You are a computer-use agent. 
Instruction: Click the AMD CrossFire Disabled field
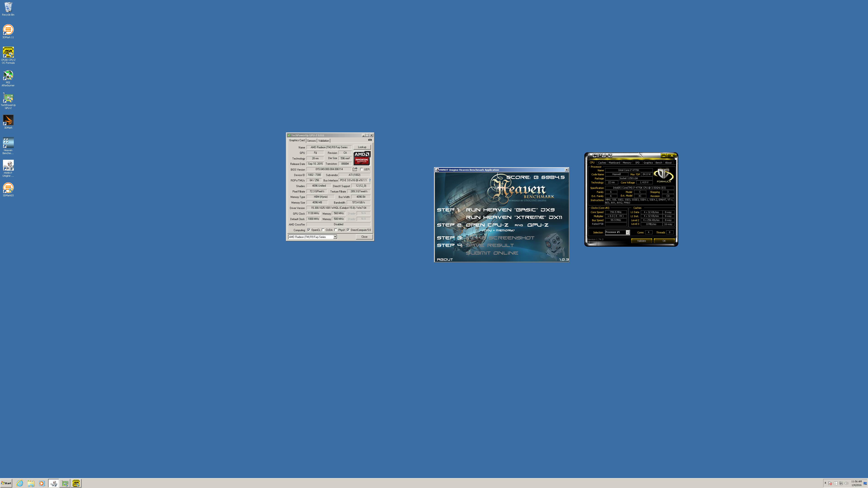pos(338,225)
